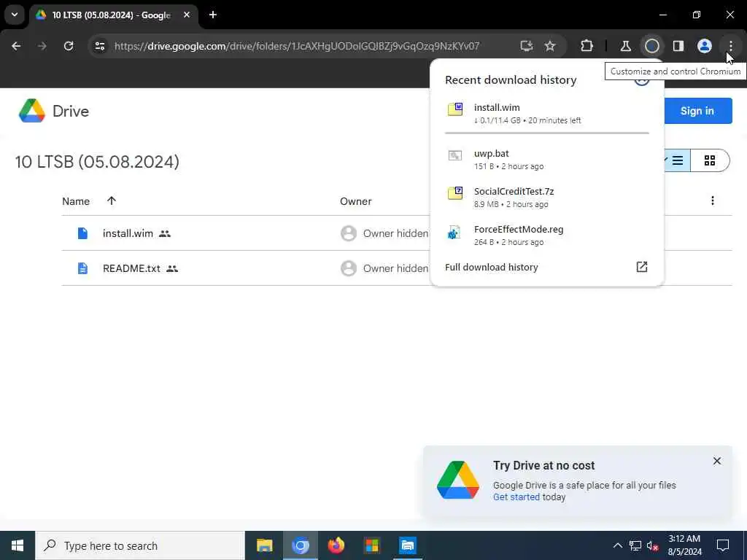
Task: Click the install.wim file icon in Drive
Action: (x=83, y=233)
